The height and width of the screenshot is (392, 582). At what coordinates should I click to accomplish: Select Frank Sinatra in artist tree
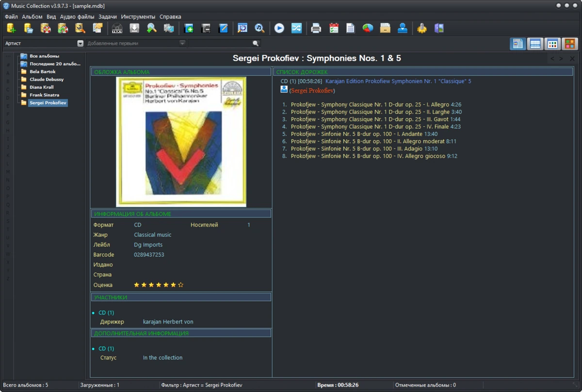(x=44, y=95)
